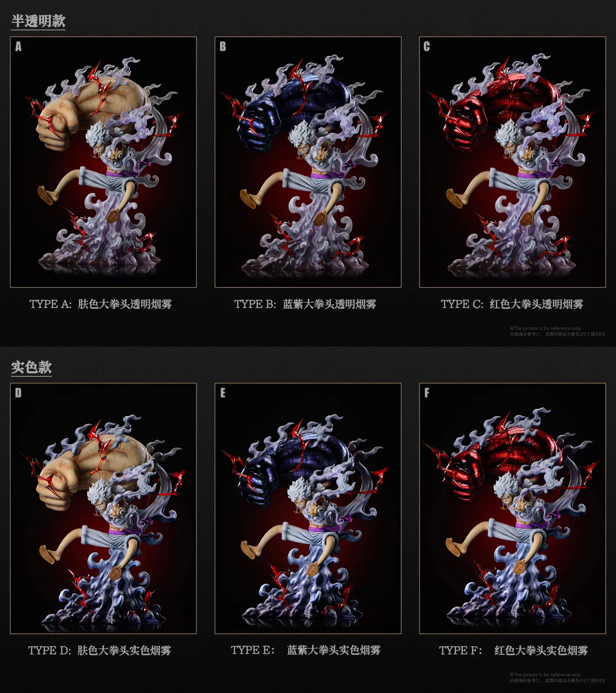This screenshot has width=616, height=693.
Task: Click the letter F corner label
Action: pyautogui.click(x=427, y=393)
